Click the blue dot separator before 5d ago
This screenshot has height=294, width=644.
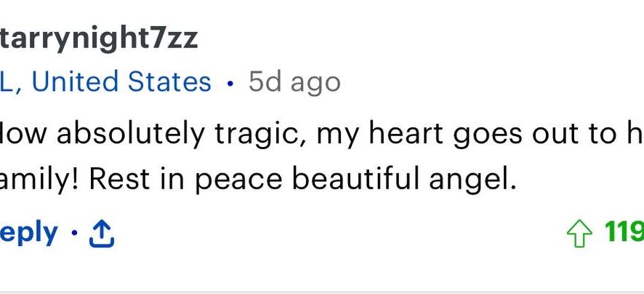coord(230,84)
